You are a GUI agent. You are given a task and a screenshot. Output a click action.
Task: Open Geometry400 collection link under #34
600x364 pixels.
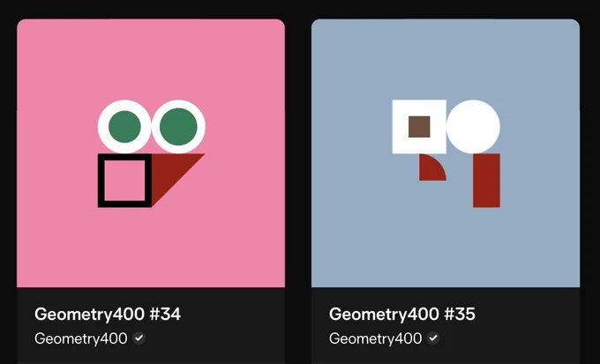click(81, 338)
